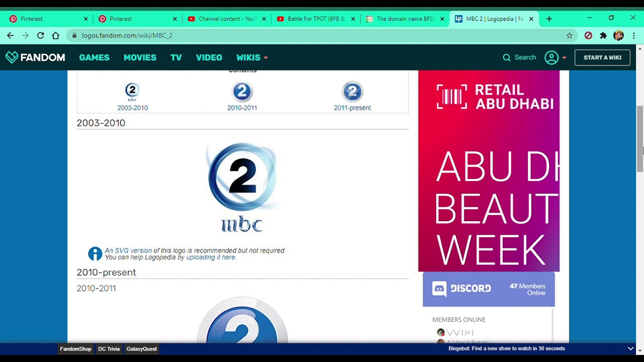Open the Chrome profile avatar
The width and height of the screenshot is (644, 362).
point(619,36)
